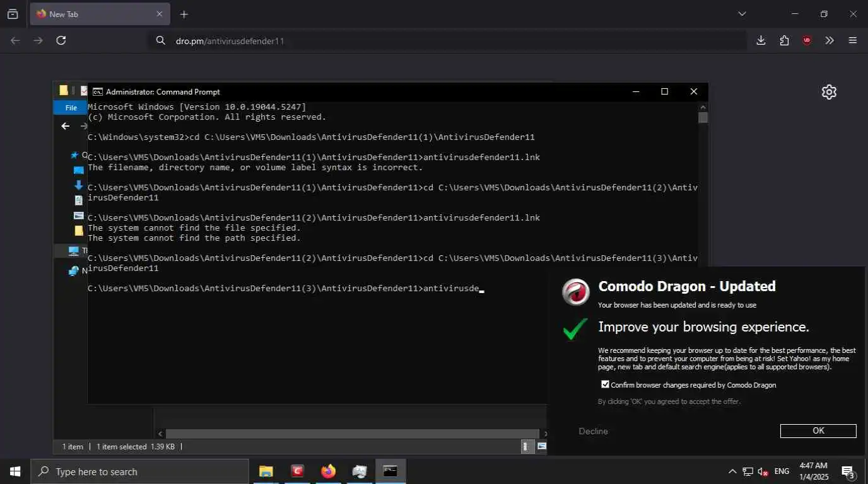Image resolution: width=868 pixels, height=484 pixels.
Task: Maximize the Command Prompt window
Action: pos(664,92)
